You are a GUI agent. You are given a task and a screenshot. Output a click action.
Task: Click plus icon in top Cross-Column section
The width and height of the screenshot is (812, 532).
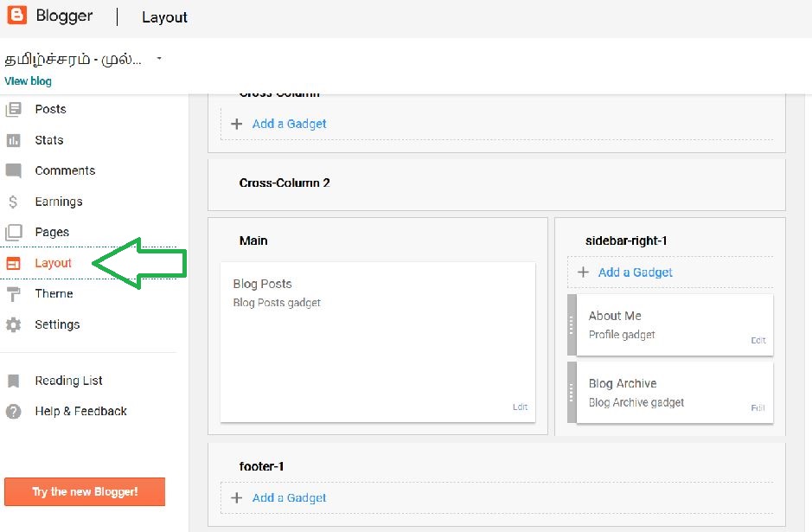[x=237, y=124]
